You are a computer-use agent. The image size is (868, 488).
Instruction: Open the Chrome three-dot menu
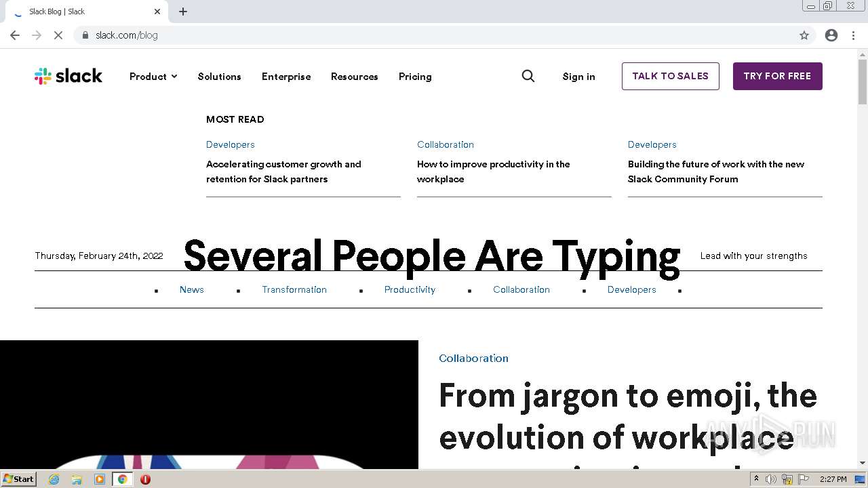coord(853,35)
